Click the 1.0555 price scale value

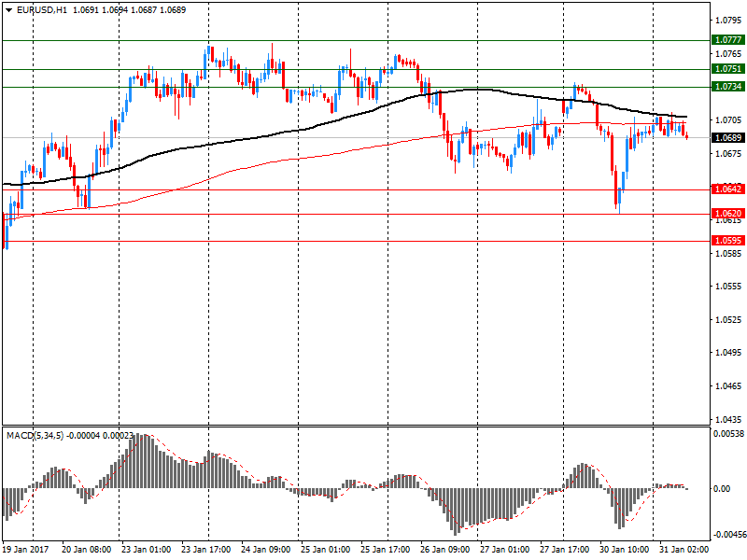(x=728, y=287)
